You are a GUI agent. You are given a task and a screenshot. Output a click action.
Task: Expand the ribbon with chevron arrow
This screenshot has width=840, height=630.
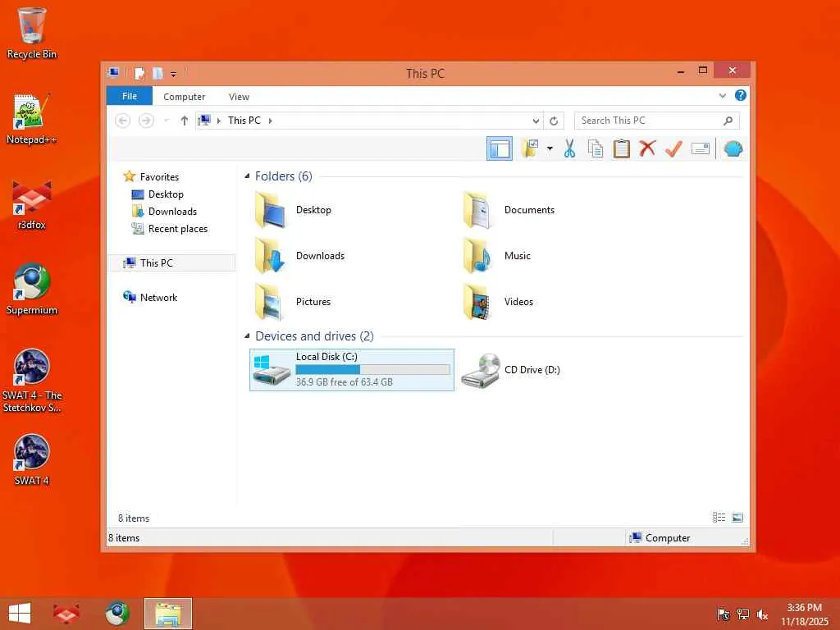point(723,96)
